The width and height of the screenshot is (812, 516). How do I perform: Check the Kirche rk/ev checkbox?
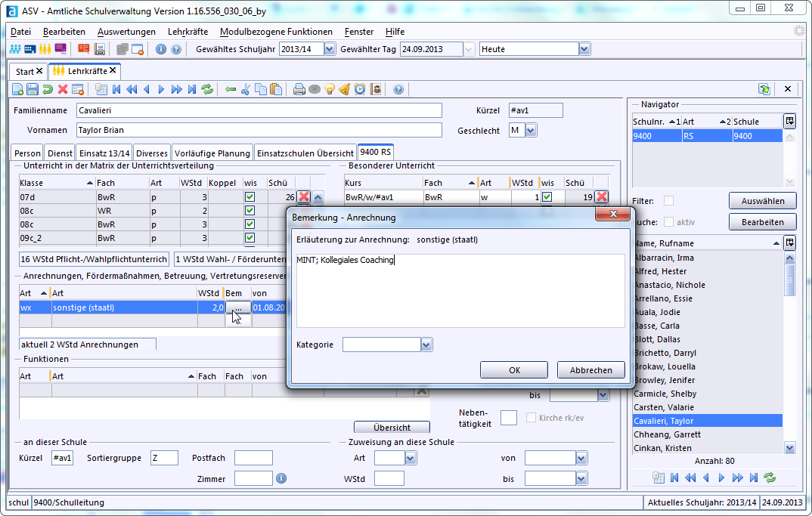tap(531, 418)
